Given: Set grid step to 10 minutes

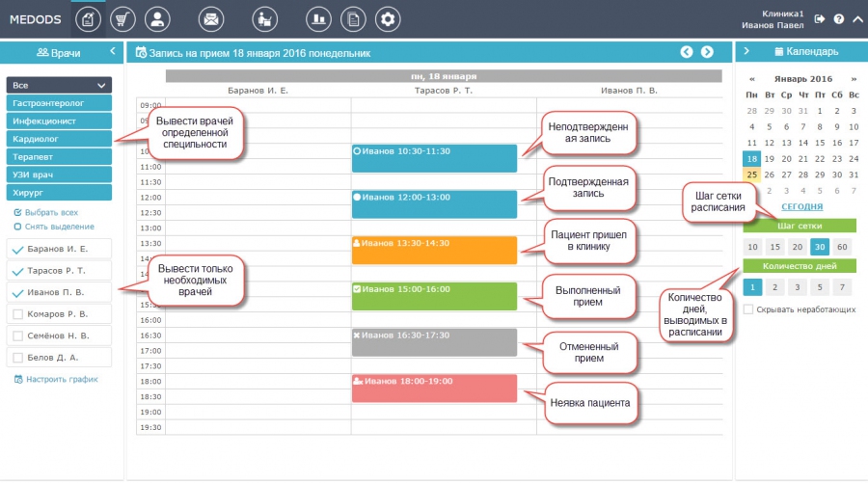Looking at the screenshot, I should point(752,247).
